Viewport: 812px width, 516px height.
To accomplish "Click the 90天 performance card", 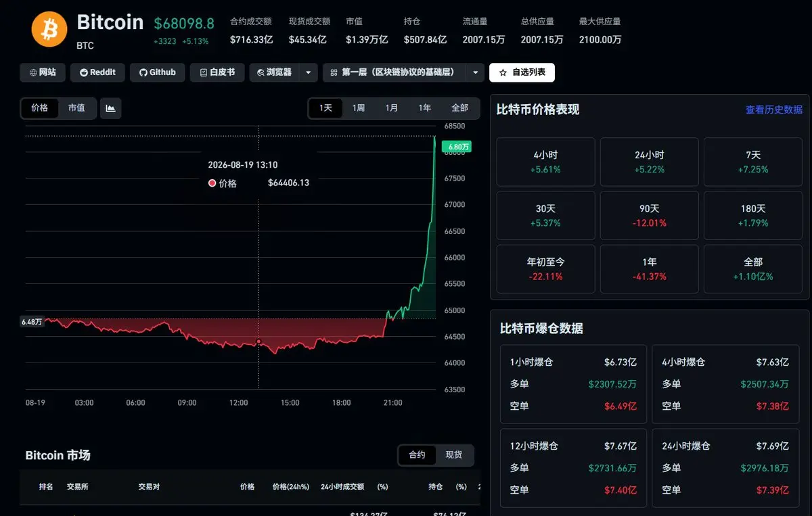I will coord(650,216).
